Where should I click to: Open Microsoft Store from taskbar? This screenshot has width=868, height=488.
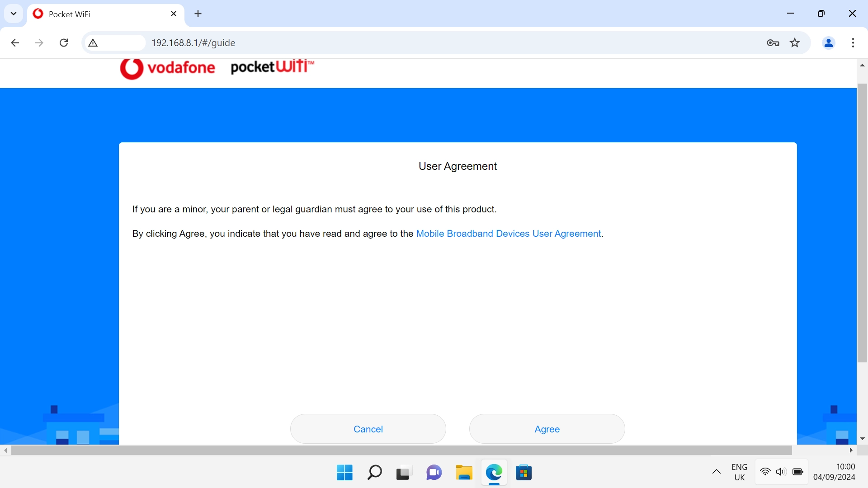click(x=524, y=473)
